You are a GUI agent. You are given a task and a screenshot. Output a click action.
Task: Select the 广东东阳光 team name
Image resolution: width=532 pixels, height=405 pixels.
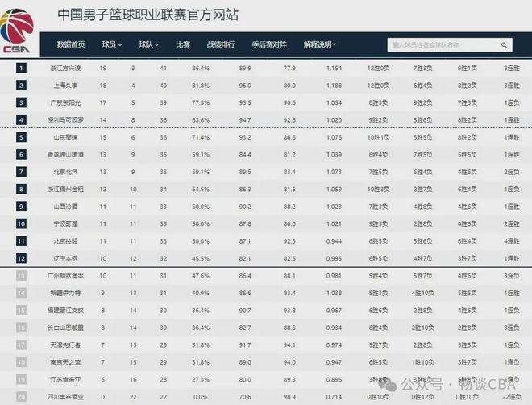[x=66, y=102]
